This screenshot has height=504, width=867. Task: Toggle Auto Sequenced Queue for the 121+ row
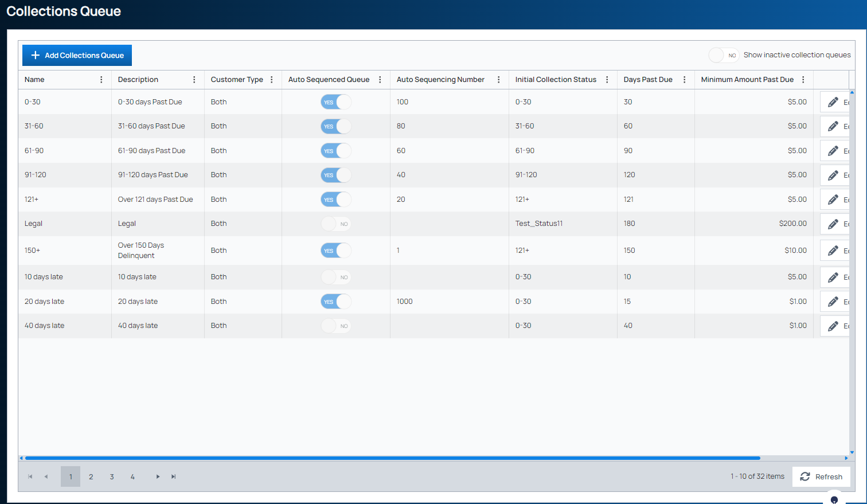click(336, 200)
